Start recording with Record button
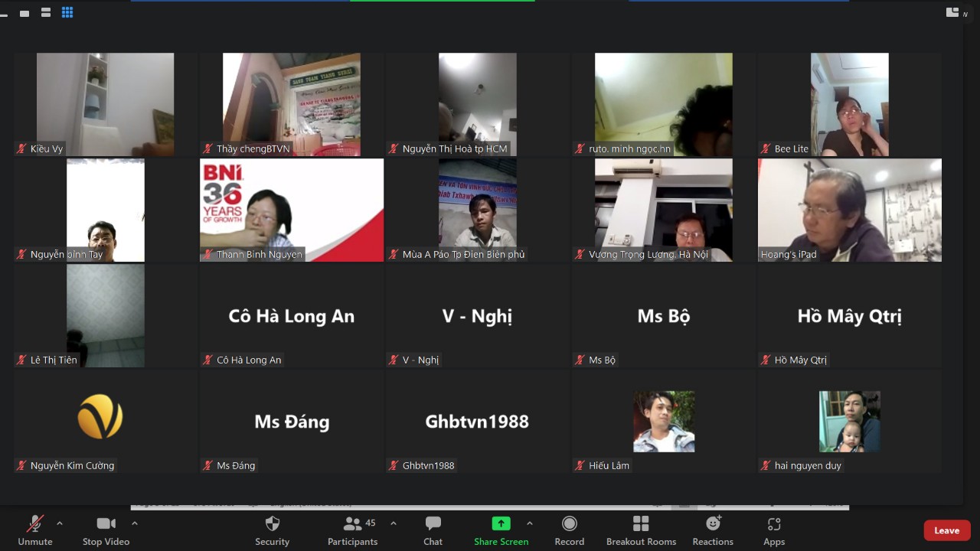The image size is (980, 551). tap(569, 530)
